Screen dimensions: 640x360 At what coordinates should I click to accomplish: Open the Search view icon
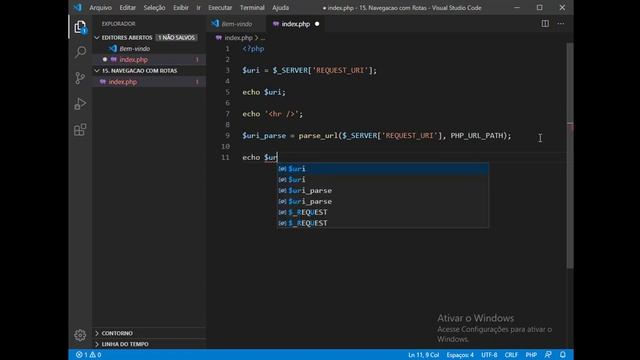80,52
